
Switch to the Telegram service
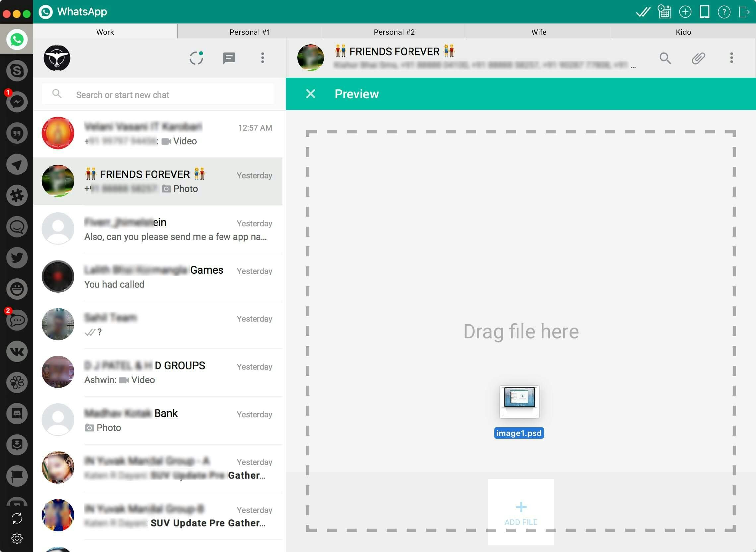[x=17, y=164]
